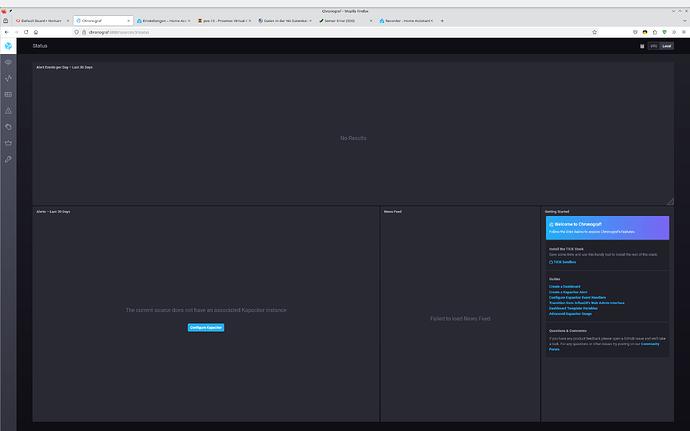Open the Log Viewer tag-shaped sidebar icon
The height and width of the screenshot is (431, 690).
[8, 127]
